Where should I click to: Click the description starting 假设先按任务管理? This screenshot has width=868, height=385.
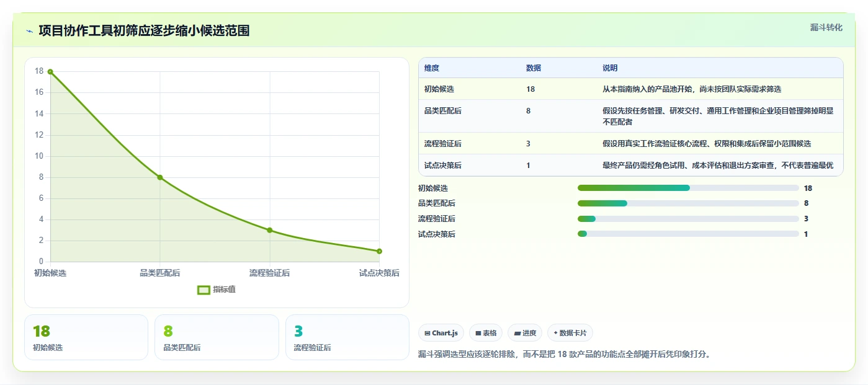(x=718, y=117)
